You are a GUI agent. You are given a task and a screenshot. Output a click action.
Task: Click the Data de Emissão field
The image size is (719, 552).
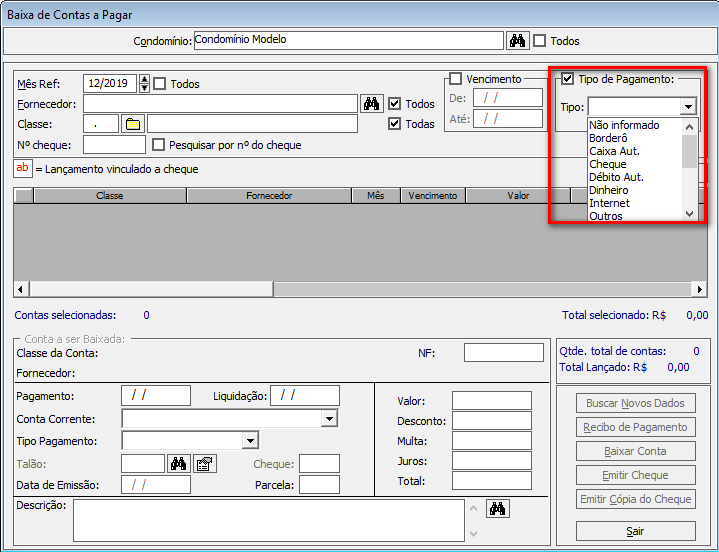[156, 485]
